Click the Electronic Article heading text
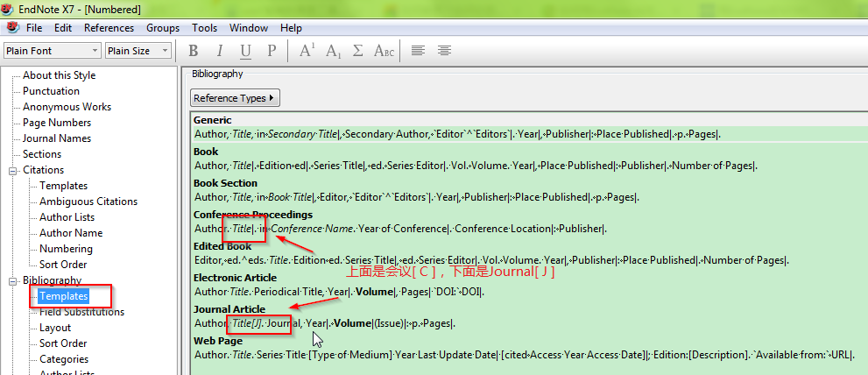868x375 pixels. tap(235, 278)
